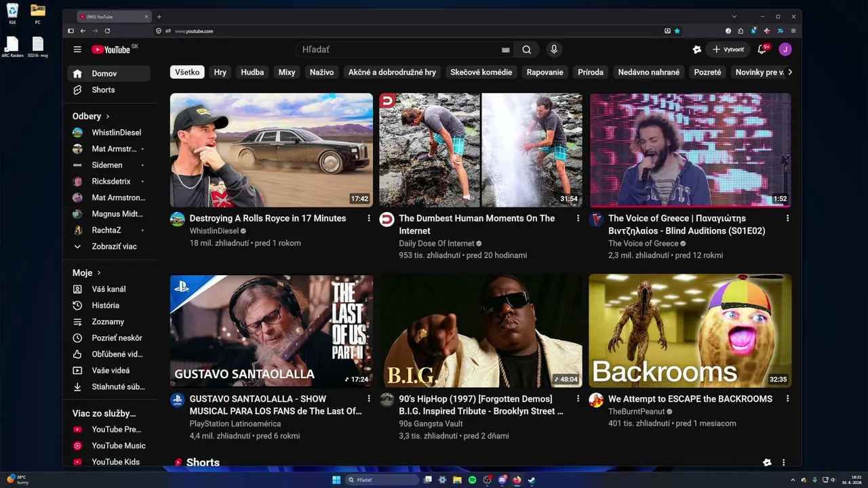
Task: Open Pozrieť neskôr watch later list
Action: 108,338
